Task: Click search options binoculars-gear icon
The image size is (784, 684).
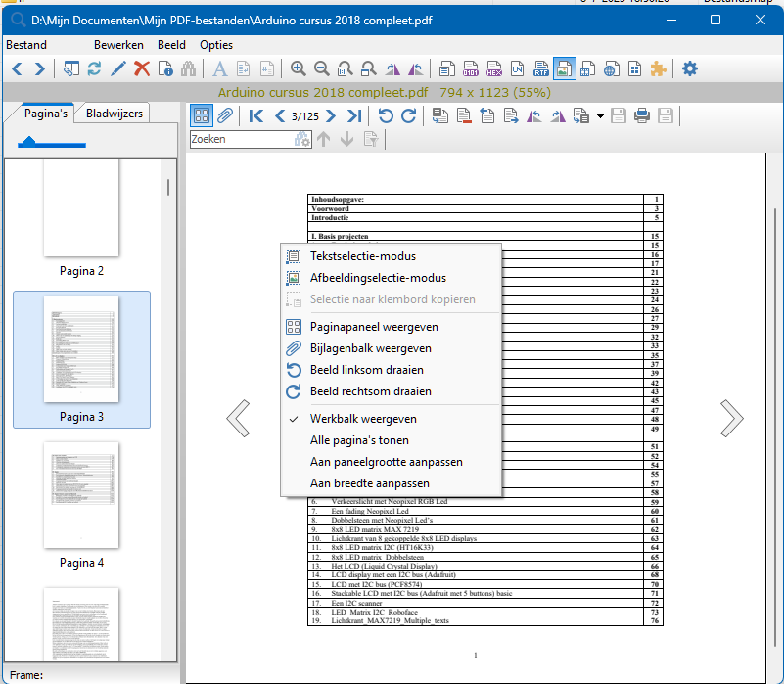Action: tap(302, 140)
